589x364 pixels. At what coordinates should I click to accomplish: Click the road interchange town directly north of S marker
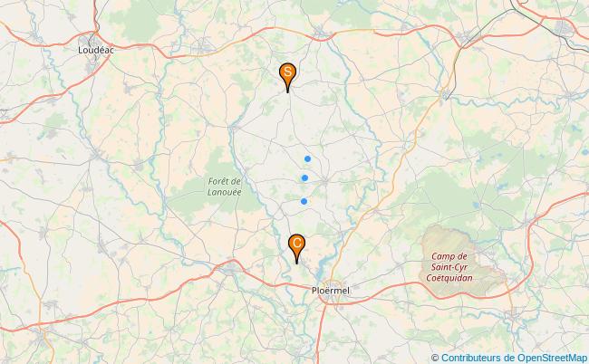click(x=321, y=35)
